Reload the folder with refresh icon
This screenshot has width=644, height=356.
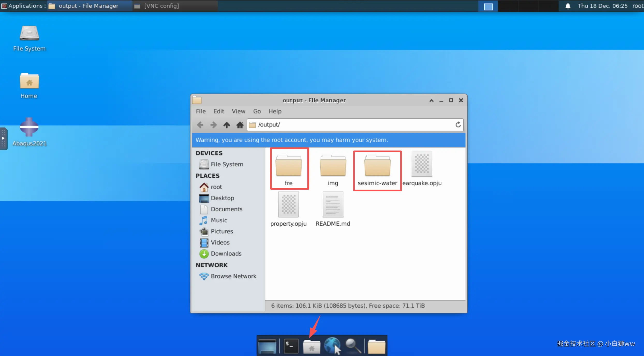(458, 125)
